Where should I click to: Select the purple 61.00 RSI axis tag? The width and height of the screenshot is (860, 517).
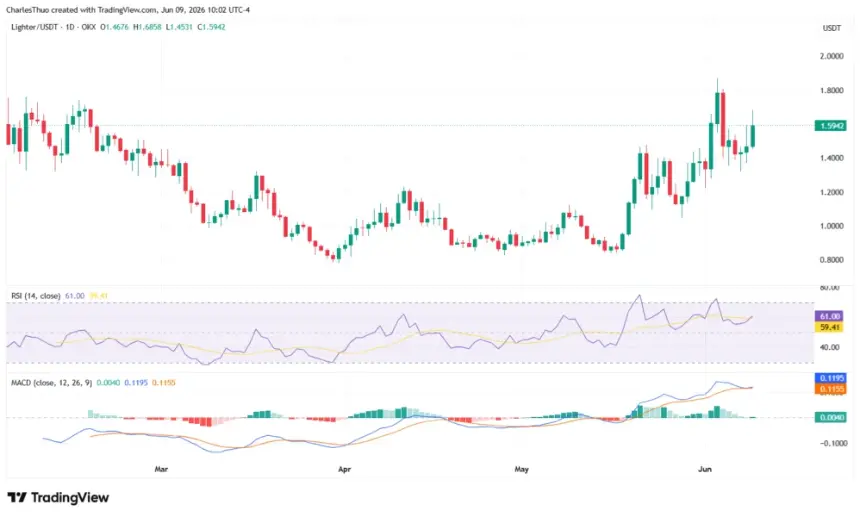point(830,316)
